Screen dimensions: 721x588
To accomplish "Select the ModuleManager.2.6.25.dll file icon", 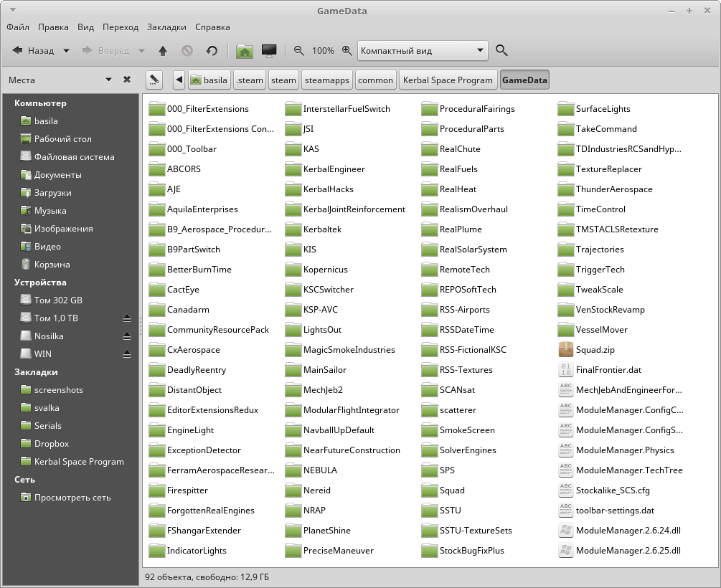I will pyautogui.click(x=565, y=550).
